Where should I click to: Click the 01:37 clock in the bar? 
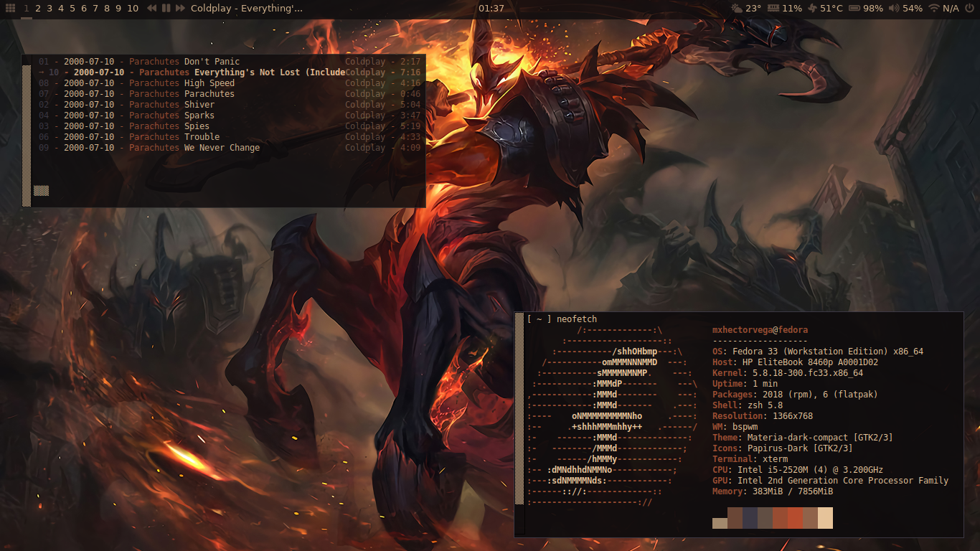[x=491, y=9]
